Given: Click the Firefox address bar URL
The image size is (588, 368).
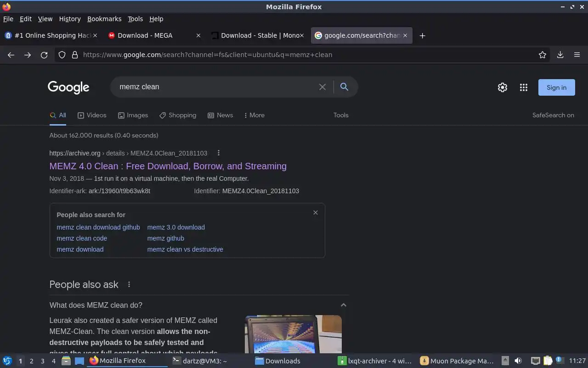Looking at the screenshot, I should point(208,55).
